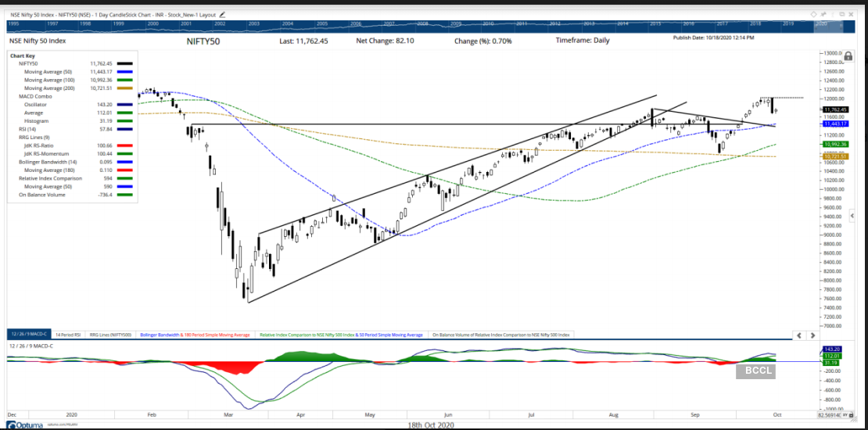Screen dimensions: 868x430
Task: Switch to the 14 Period RSI tab
Action: 67,335
